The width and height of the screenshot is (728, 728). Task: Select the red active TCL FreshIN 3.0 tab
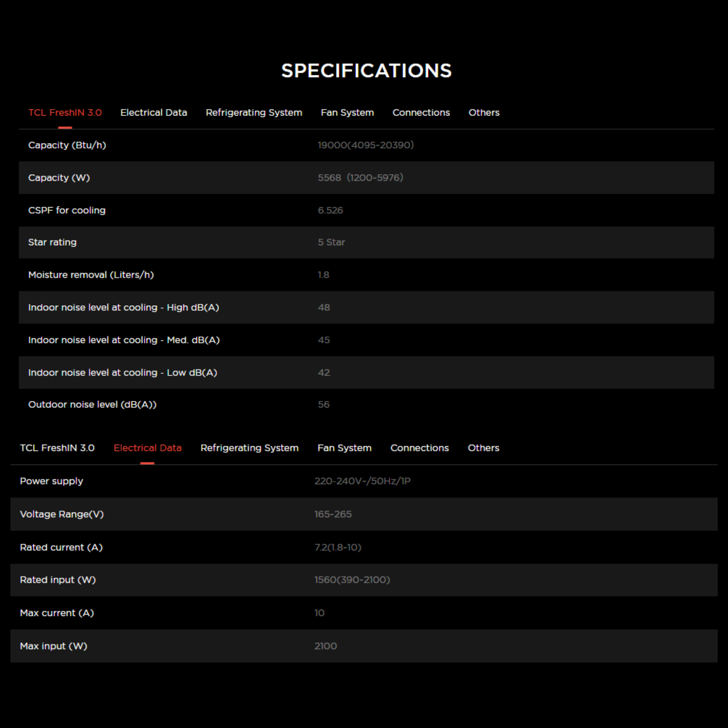pyautogui.click(x=65, y=113)
